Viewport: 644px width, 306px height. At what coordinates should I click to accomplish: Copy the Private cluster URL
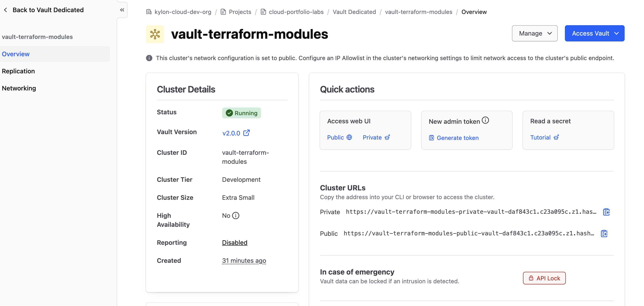606,212
